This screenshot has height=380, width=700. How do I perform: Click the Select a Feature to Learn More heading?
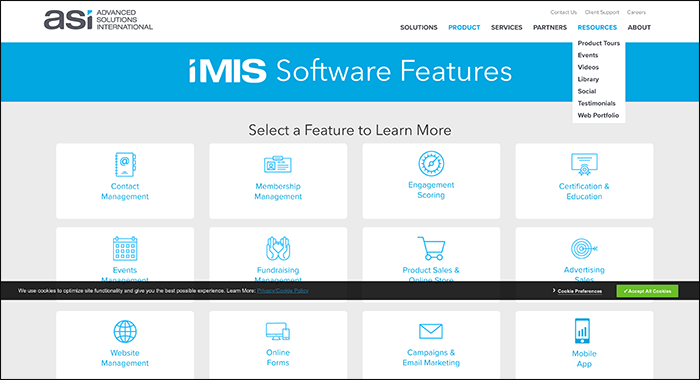350,130
